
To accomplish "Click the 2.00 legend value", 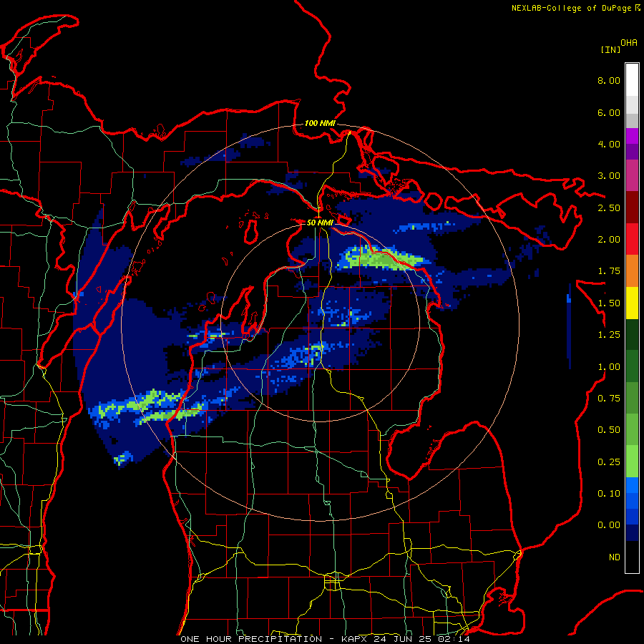I will [609, 240].
